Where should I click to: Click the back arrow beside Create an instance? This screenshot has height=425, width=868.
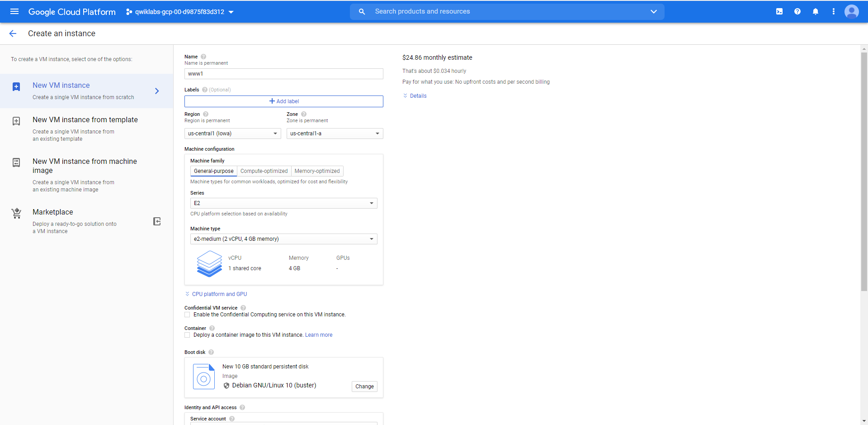pyautogui.click(x=13, y=33)
